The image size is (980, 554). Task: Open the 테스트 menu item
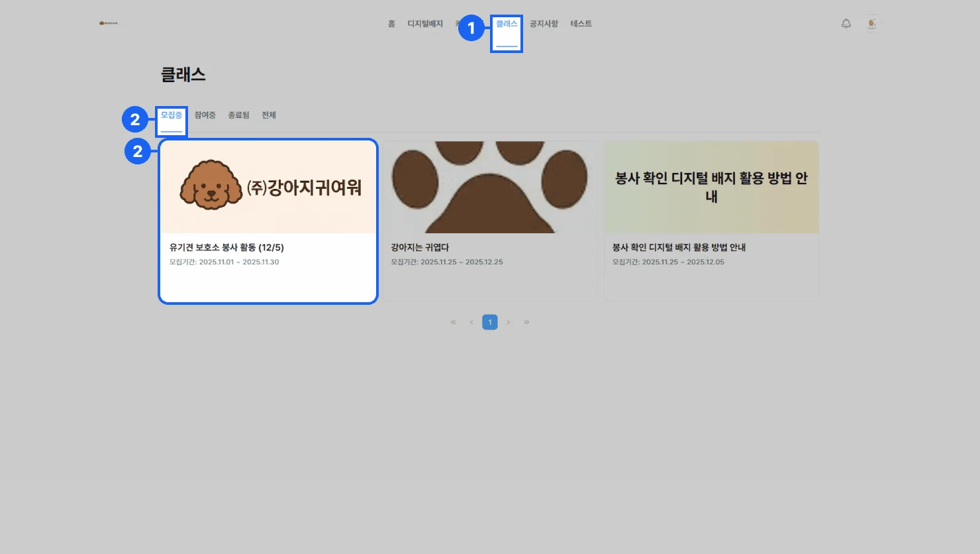pyautogui.click(x=581, y=24)
